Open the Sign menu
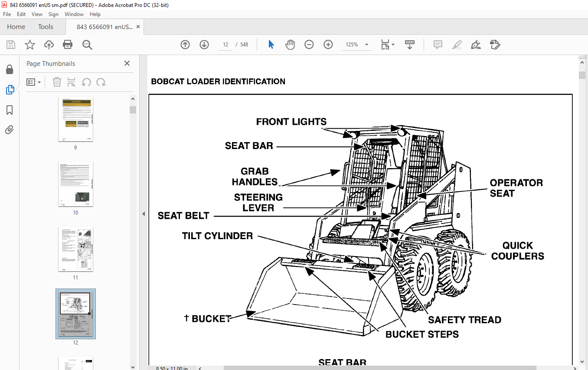 [x=53, y=14]
